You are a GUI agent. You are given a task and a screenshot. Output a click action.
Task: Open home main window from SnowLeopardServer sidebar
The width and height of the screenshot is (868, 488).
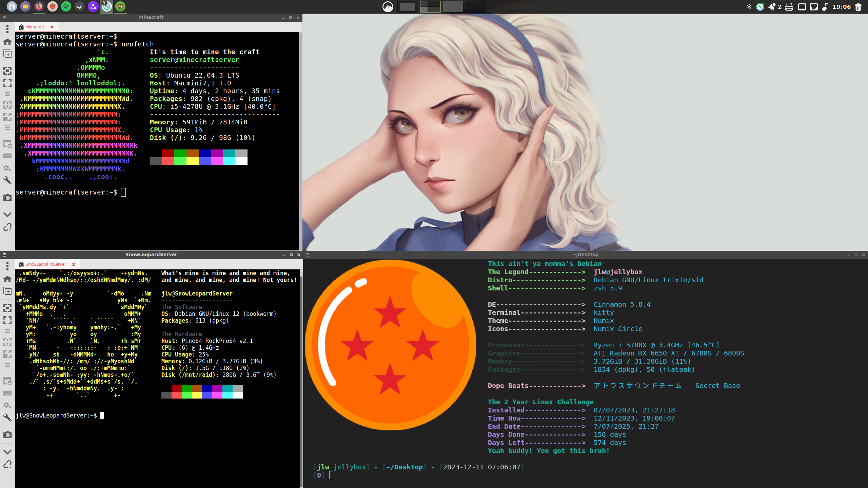pyautogui.click(x=7, y=279)
